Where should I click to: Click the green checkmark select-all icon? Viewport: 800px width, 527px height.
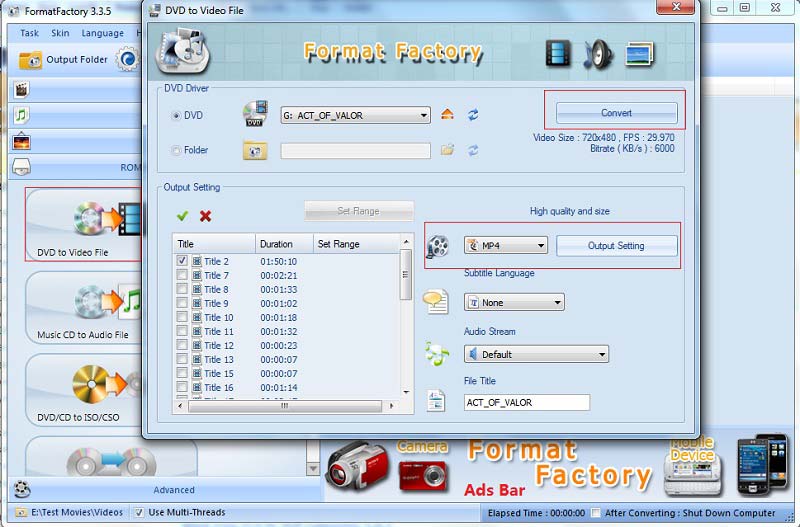pyautogui.click(x=182, y=215)
